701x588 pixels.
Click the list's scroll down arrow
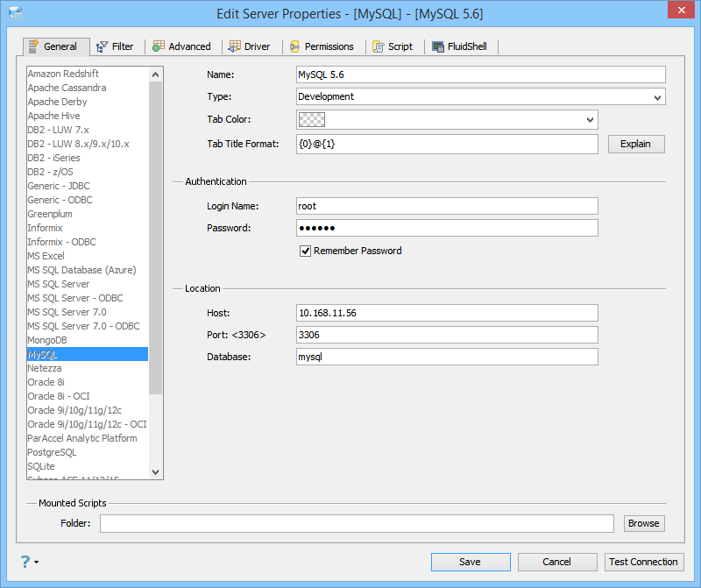pyautogui.click(x=156, y=471)
